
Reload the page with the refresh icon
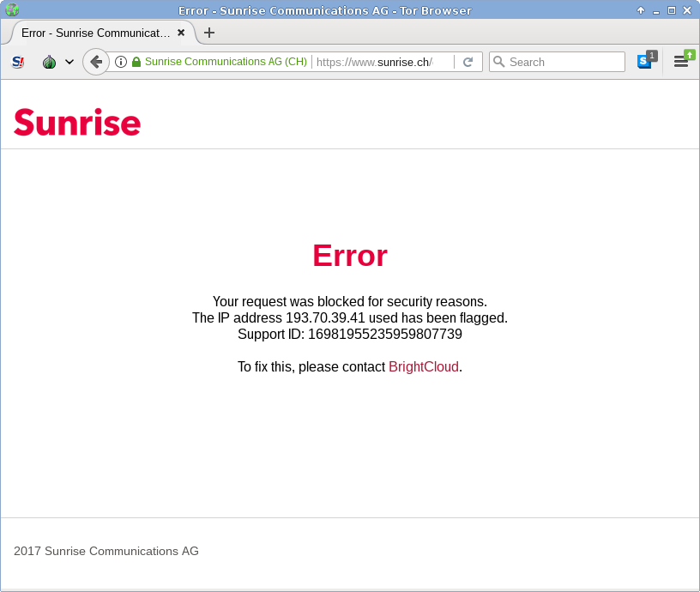(x=468, y=62)
